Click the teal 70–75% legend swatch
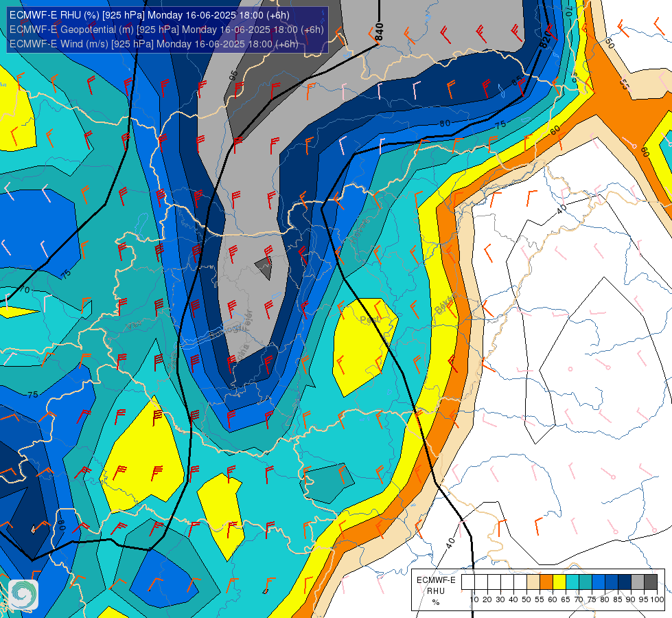The height and width of the screenshot is (618, 672). pos(586,582)
